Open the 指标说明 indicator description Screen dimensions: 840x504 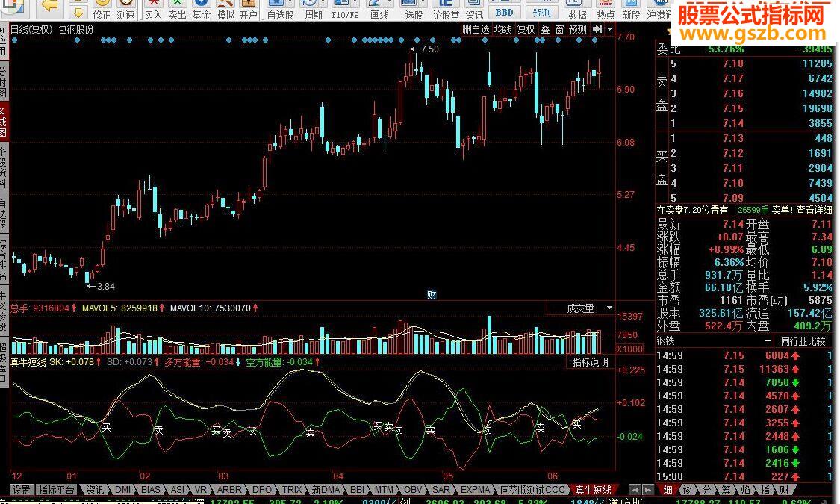tap(591, 363)
